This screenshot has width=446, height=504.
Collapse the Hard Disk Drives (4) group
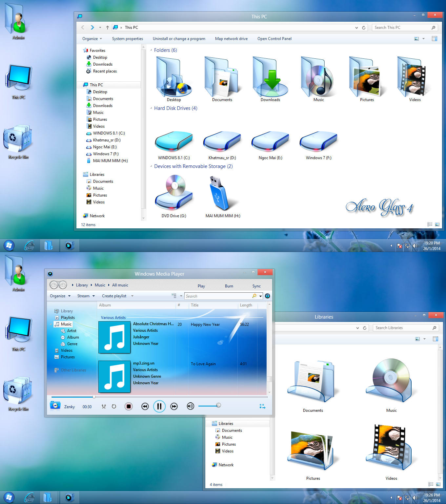click(151, 108)
